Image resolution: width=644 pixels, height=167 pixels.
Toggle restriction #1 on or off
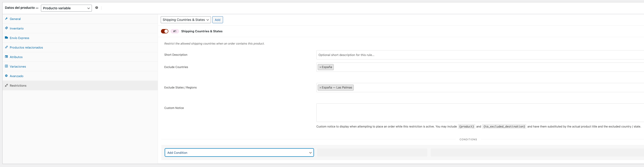click(164, 31)
